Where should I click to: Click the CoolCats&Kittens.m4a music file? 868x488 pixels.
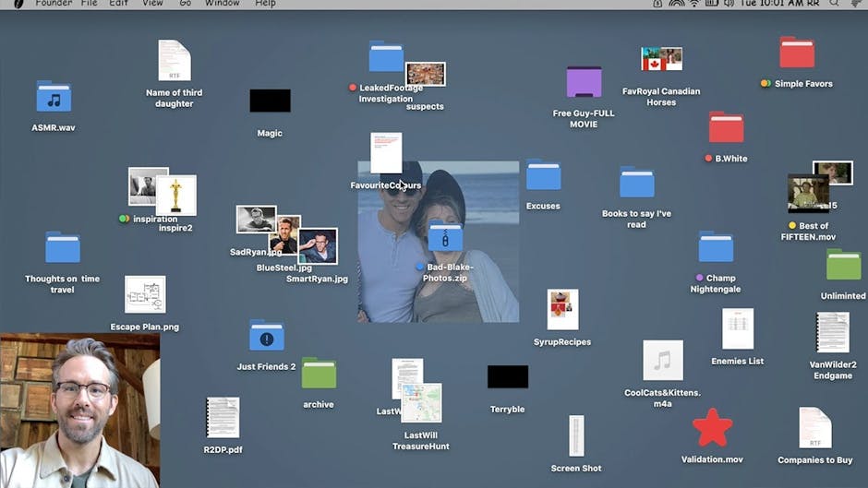pos(662,361)
